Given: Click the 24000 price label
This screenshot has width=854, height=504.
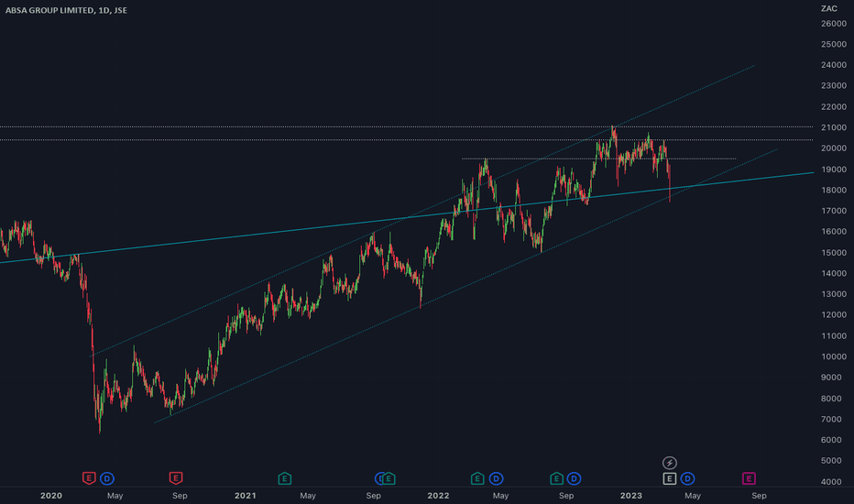Looking at the screenshot, I should pos(833,65).
